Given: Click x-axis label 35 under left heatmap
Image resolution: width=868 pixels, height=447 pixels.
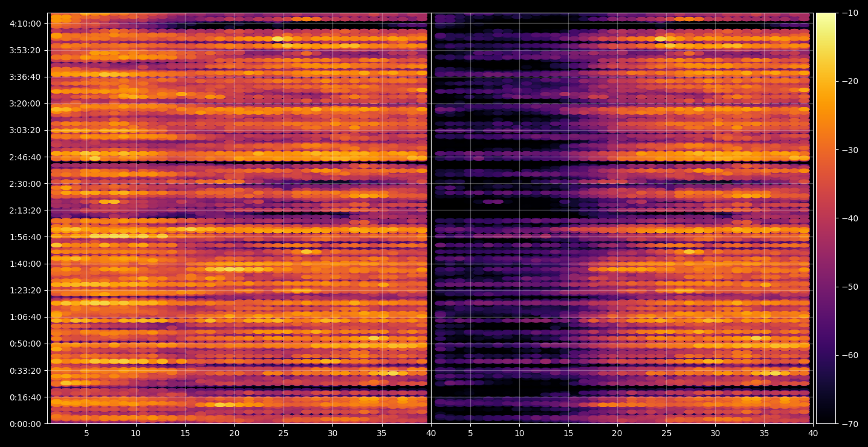Looking at the screenshot, I should pyautogui.click(x=381, y=433).
